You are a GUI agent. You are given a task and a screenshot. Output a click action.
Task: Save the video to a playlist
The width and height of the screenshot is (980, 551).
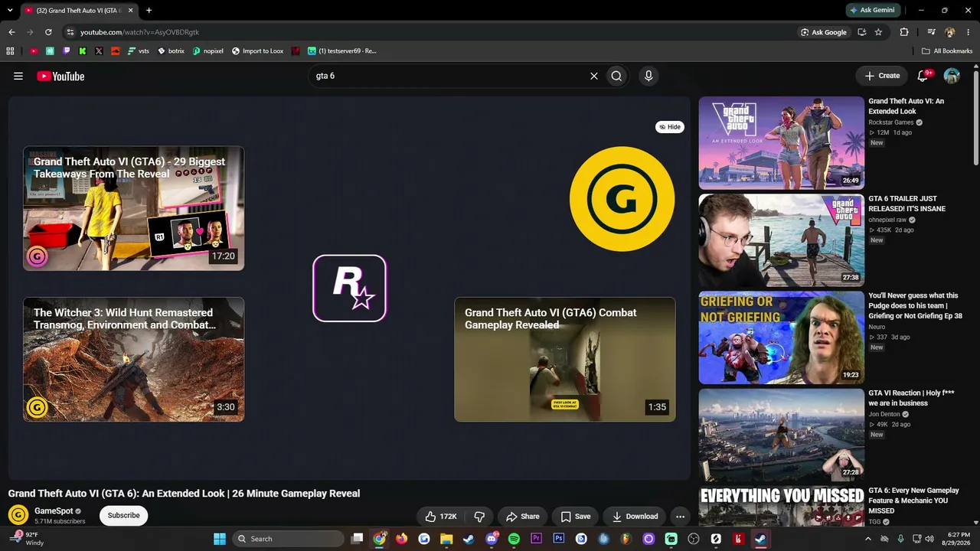tap(576, 517)
